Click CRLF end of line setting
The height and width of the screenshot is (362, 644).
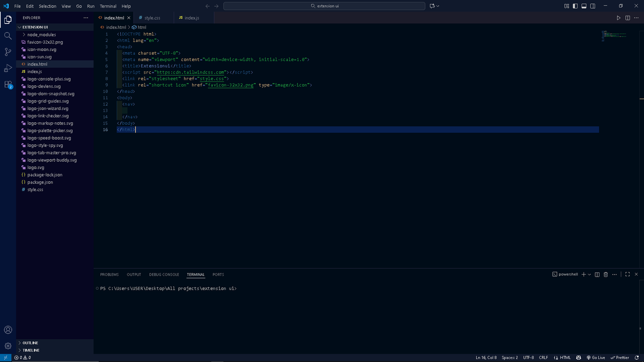click(544, 358)
